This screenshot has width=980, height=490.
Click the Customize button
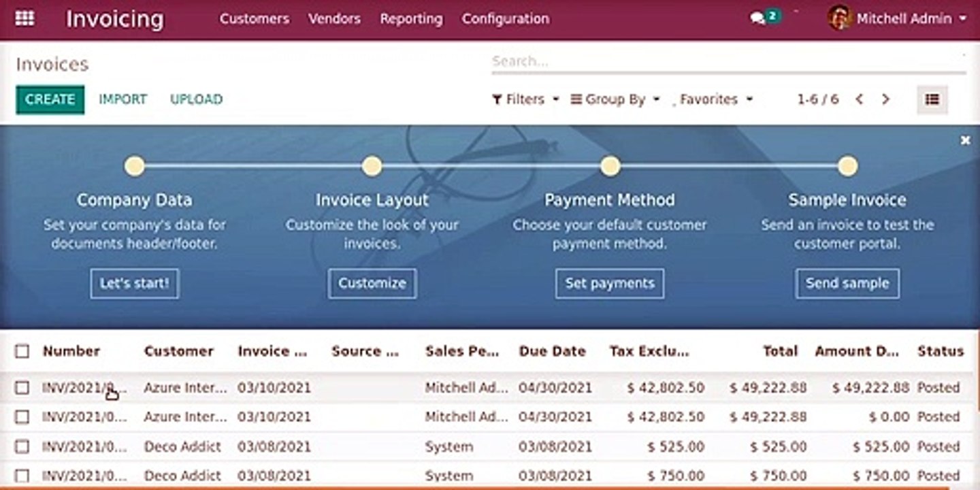(x=372, y=283)
